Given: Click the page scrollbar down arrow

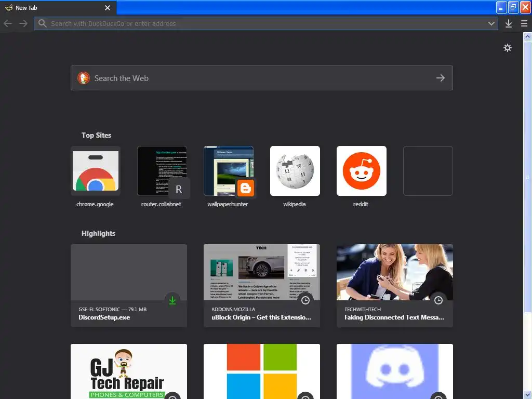Looking at the screenshot, I should (x=528, y=395).
